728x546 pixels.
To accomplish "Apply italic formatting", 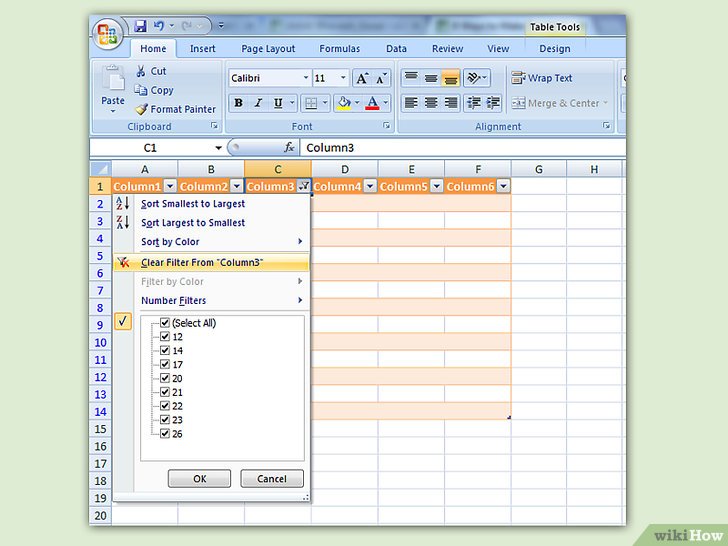I will point(258,103).
